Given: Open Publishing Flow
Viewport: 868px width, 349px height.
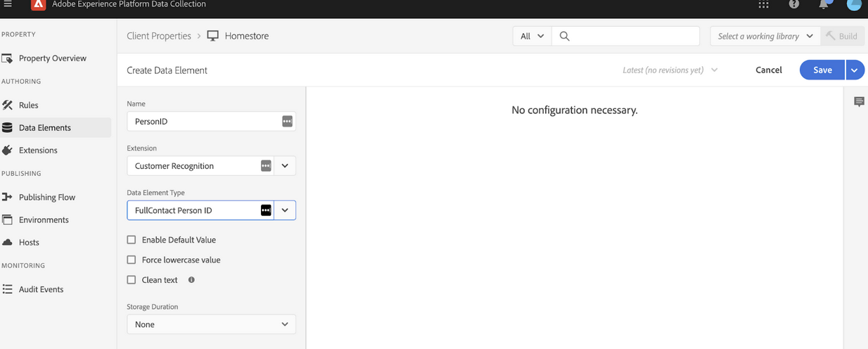Looking at the screenshot, I should (47, 197).
